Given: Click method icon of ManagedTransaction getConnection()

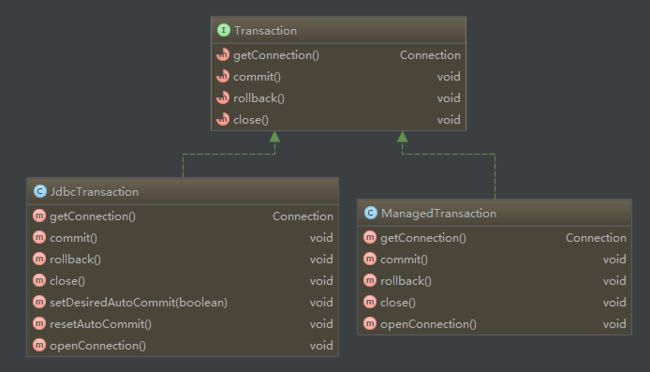Looking at the screenshot, I should 370,237.
